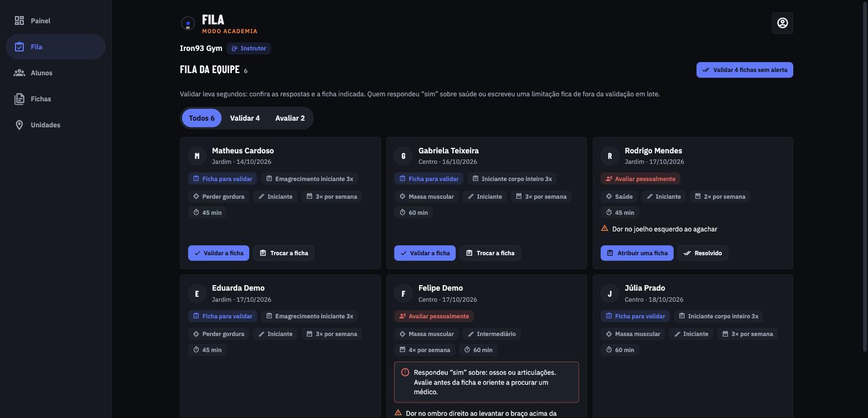Screen dimensions: 868x418
Task: Switch to the Avaliar 2 tab
Action: point(290,118)
